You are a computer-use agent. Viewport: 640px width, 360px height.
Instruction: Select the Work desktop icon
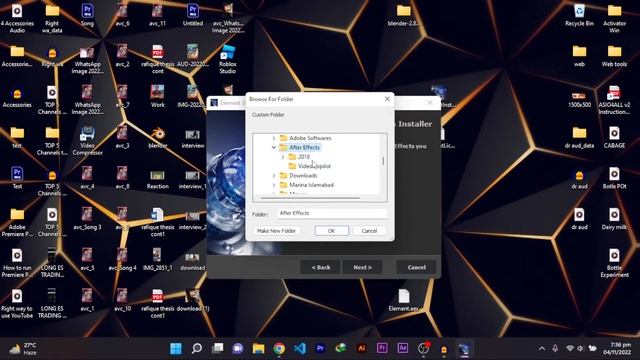coord(158,97)
